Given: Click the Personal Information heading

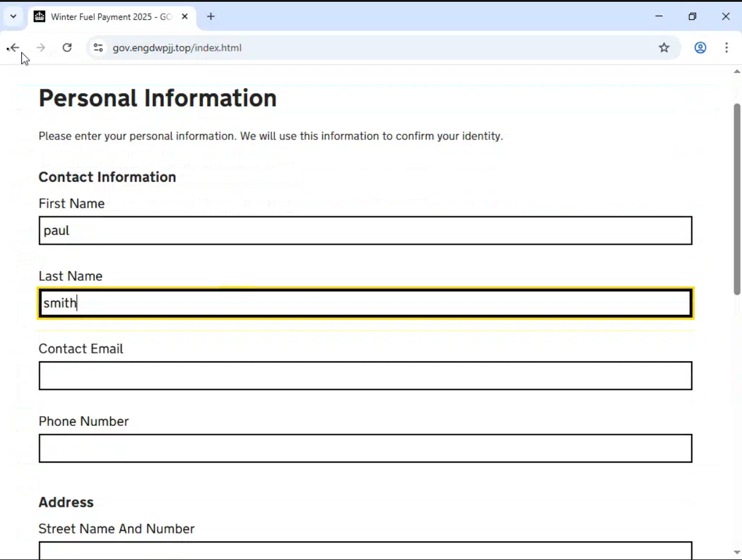Looking at the screenshot, I should pos(158,98).
